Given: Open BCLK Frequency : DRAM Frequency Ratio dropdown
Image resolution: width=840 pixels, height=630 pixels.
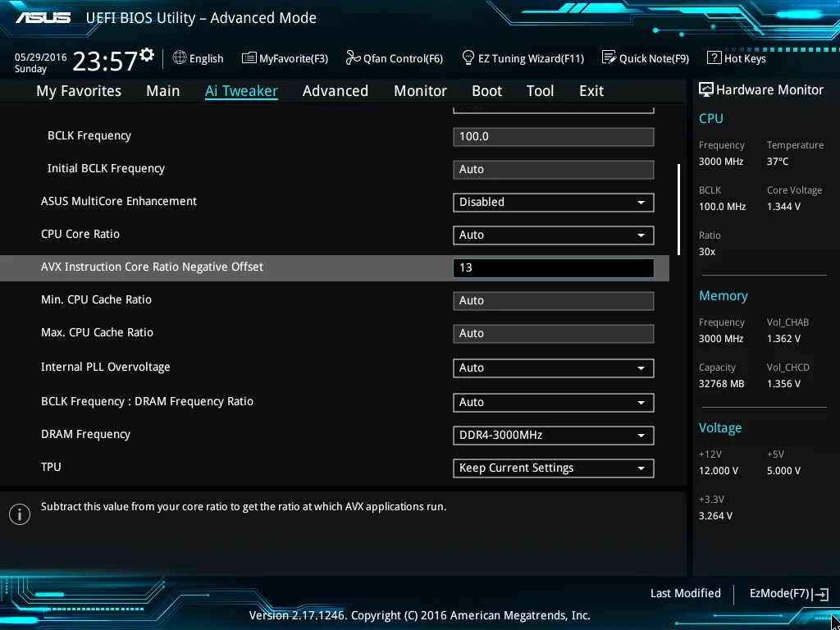Looking at the screenshot, I should pyautogui.click(x=553, y=402).
